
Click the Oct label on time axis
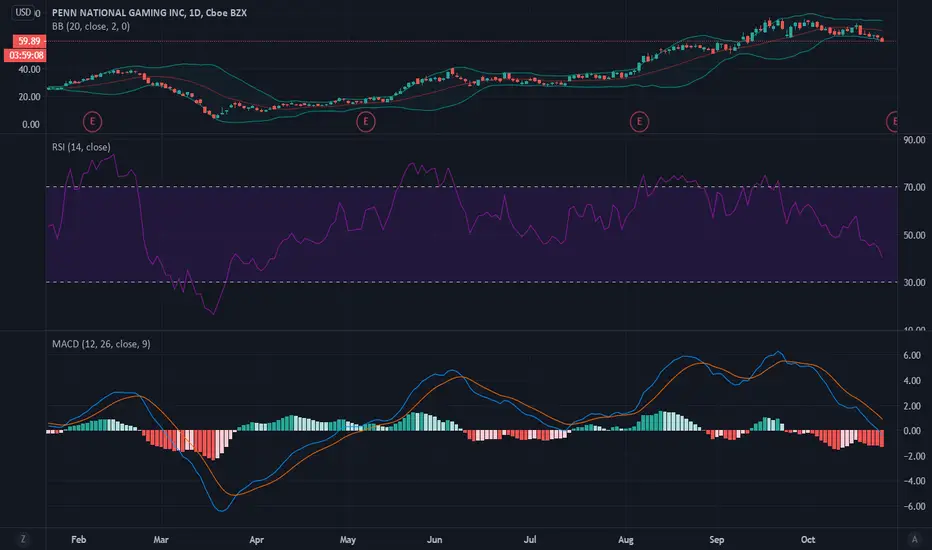pyautogui.click(x=808, y=540)
